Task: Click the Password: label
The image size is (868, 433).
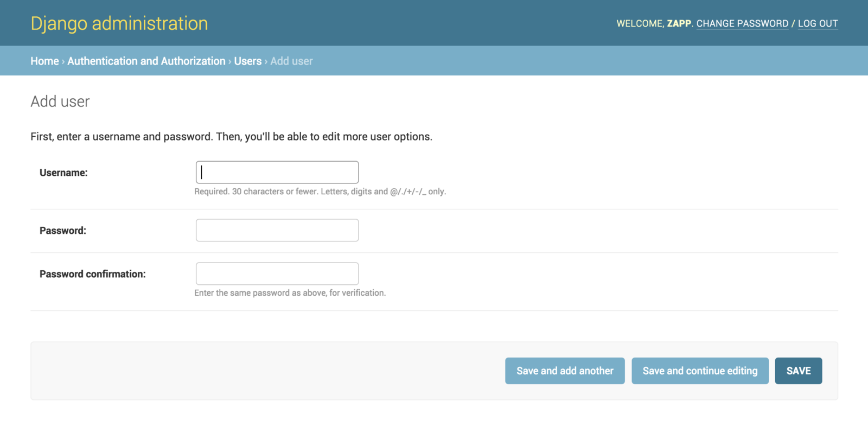Action: pos(63,231)
